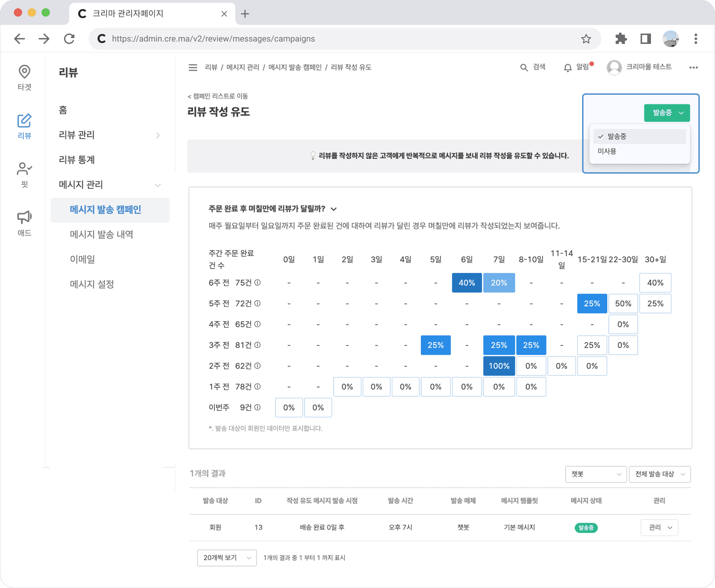Click the green 발송중 dropdown button
This screenshot has height=588, width=715.
667,113
